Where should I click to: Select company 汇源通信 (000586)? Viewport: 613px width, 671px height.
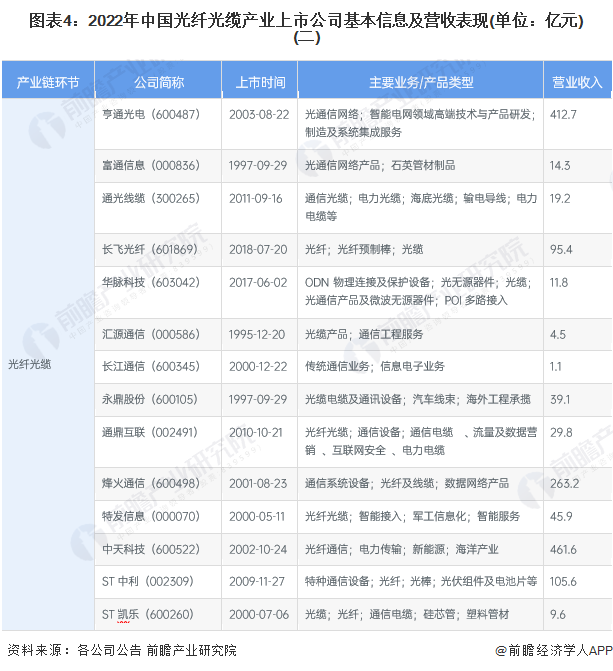click(151, 334)
